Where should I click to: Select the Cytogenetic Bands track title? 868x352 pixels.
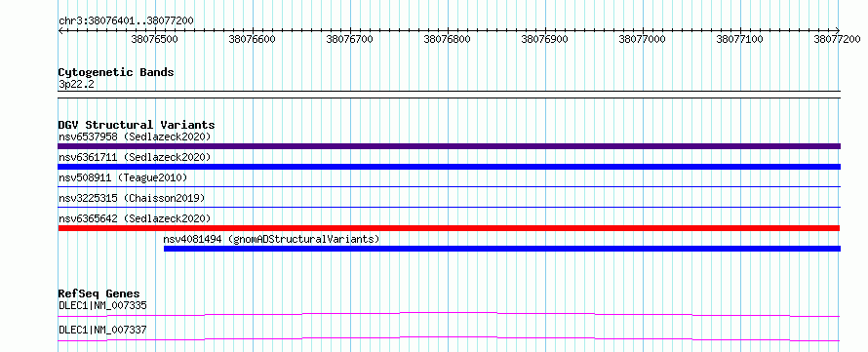tap(116, 72)
